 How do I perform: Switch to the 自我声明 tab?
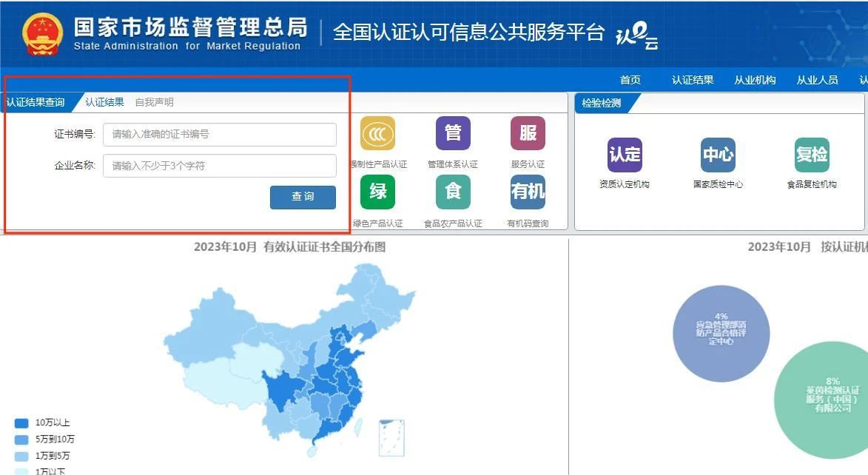(x=154, y=102)
